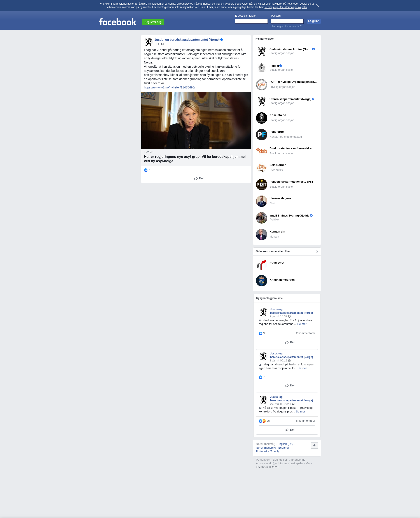The image size is (420, 518).
Task: Open more languages with the plus button
Action: click(314, 445)
